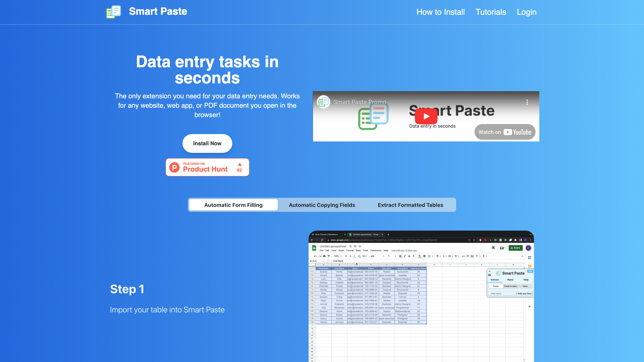
Task: Select the insert chart icon in Sheets toolbar
Action: pyautogui.click(x=472, y=256)
